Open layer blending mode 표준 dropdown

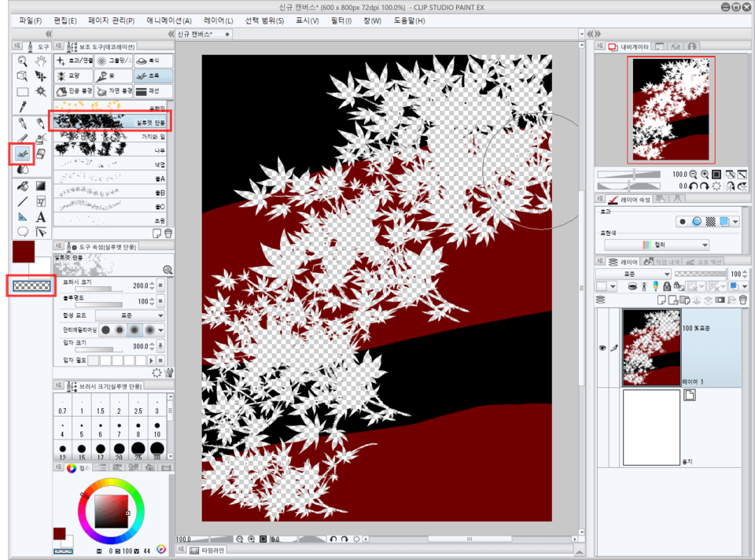pos(633,274)
